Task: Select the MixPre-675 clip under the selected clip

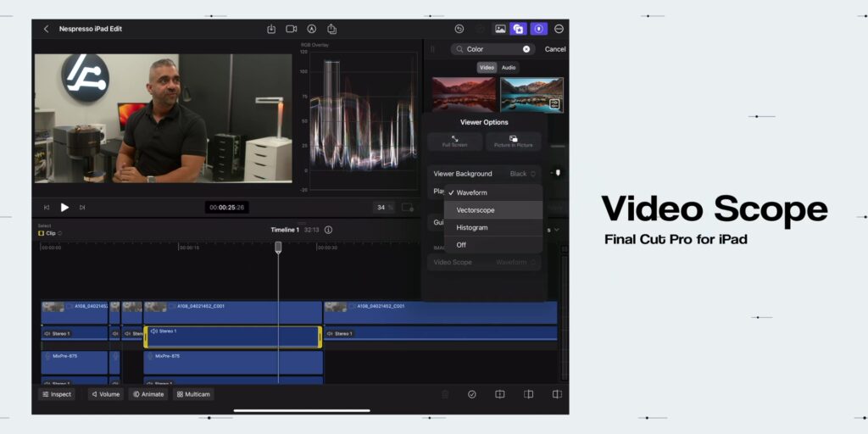Action: 233,363
